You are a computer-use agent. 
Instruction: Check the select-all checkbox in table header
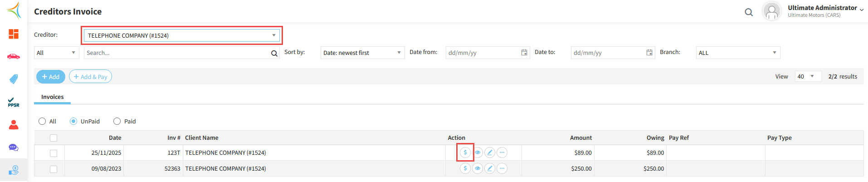click(54, 138)
